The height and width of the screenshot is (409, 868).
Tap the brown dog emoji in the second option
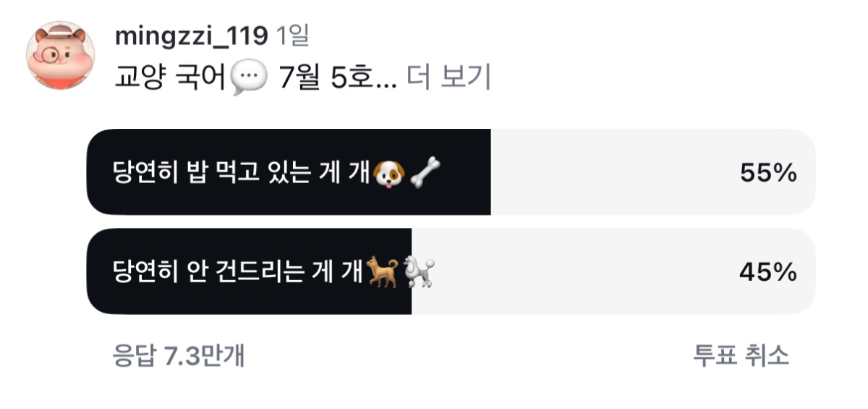click(x=382, y=272)
